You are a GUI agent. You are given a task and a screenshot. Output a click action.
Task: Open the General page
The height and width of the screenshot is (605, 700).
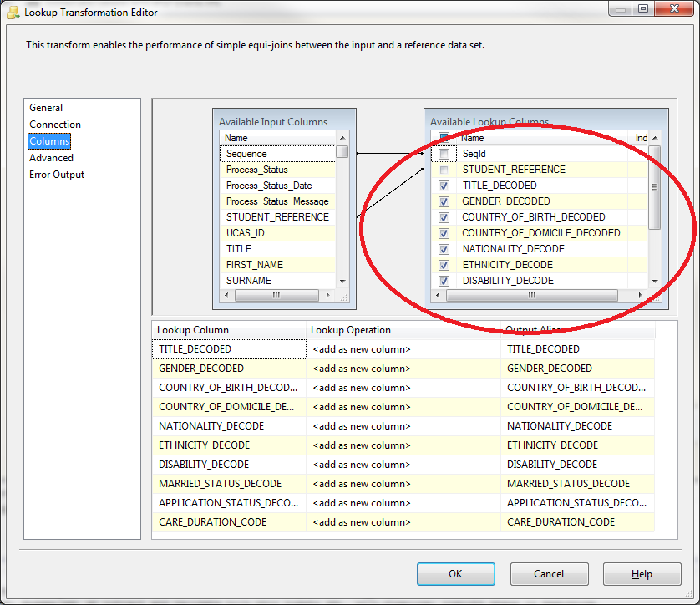pyautogui.click(x=46, y=108)
